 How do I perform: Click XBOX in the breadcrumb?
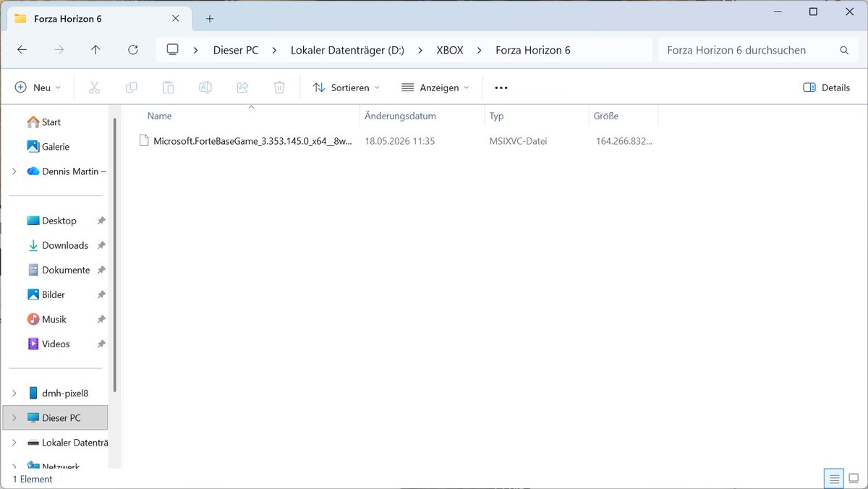click(450, 50)
